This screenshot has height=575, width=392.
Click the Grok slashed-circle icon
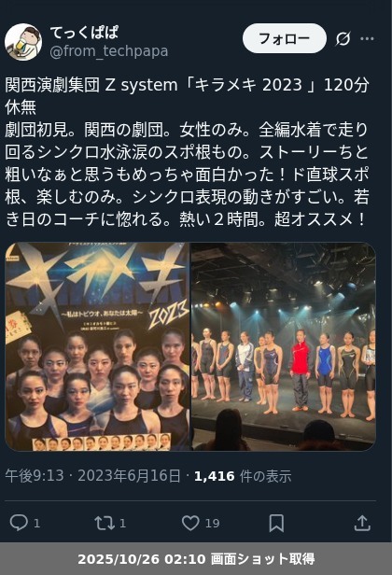343,38
